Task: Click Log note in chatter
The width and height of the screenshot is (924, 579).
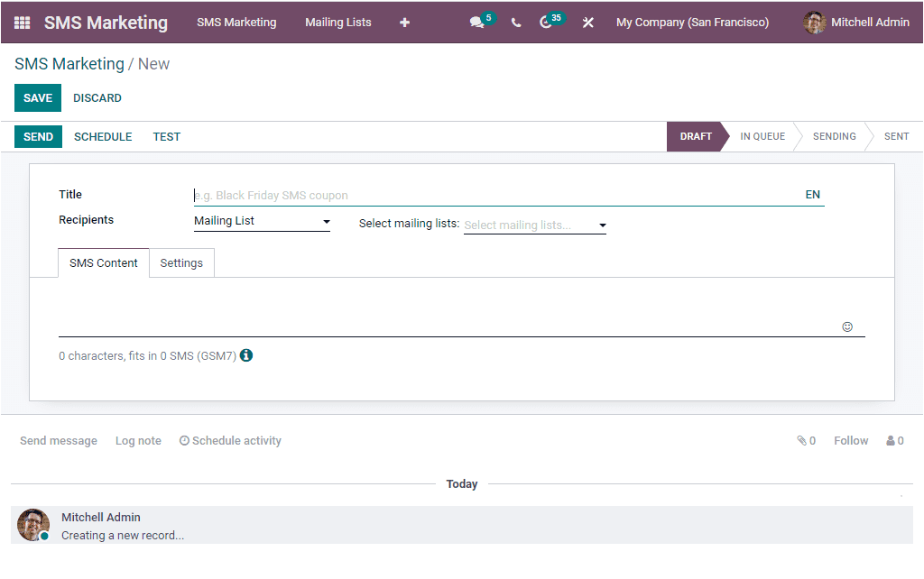Action: coord(138,441)
